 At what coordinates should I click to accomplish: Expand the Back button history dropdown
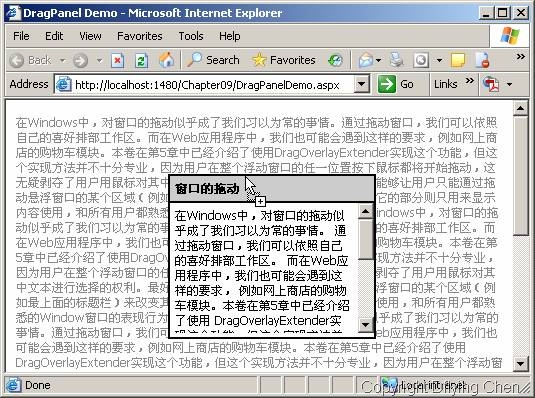[x=62, y=61]
